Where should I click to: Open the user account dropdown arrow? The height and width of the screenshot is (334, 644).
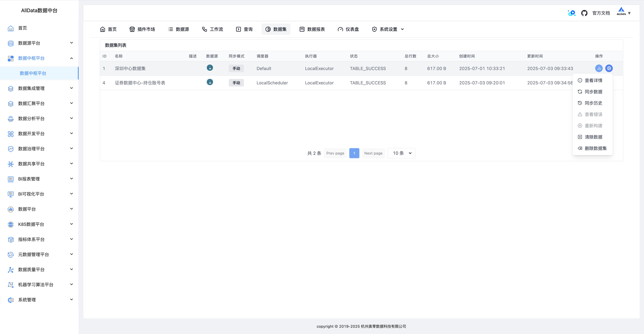(x=629, y=13)
